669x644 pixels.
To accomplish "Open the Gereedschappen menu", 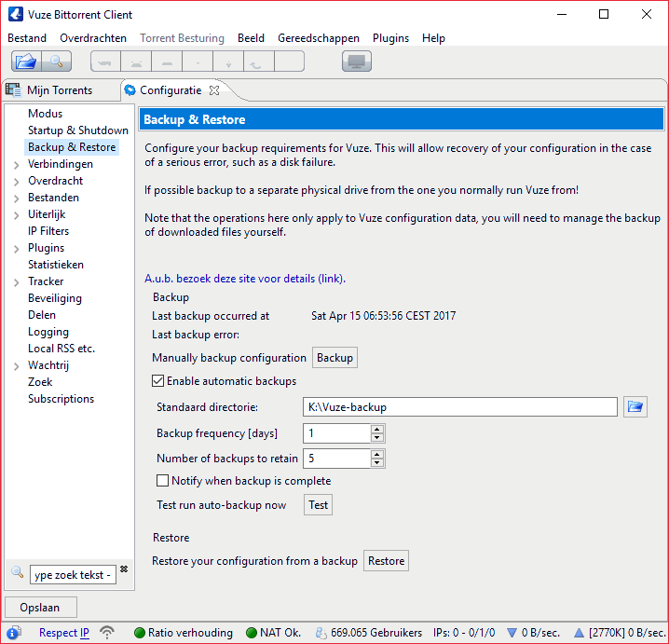I will click(x=319, y=38).
